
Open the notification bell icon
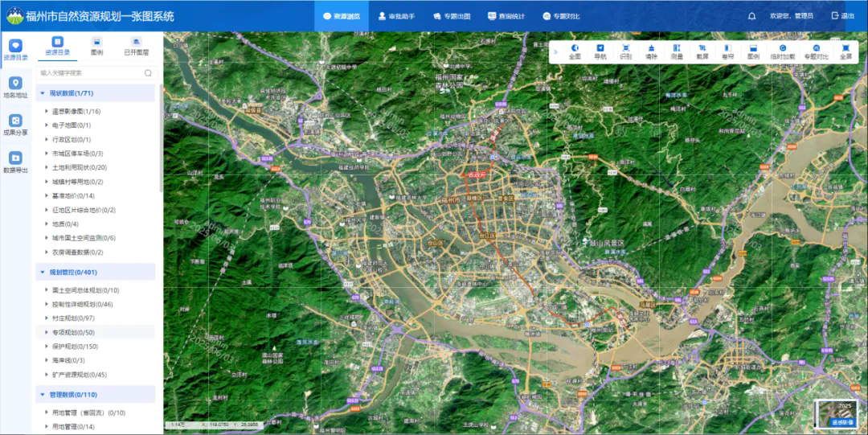click(x=752, y=16)
